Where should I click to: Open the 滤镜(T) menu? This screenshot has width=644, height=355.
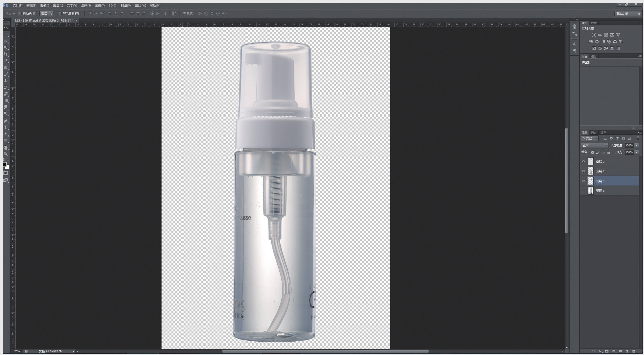[100, 5]
